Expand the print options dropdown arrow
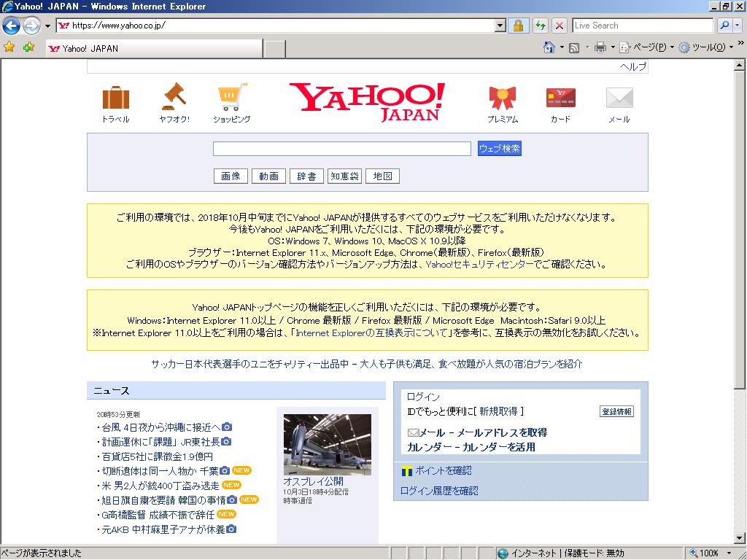Image resolution: width=747 pixels, height=560 pixels. (x=613, y=47)
